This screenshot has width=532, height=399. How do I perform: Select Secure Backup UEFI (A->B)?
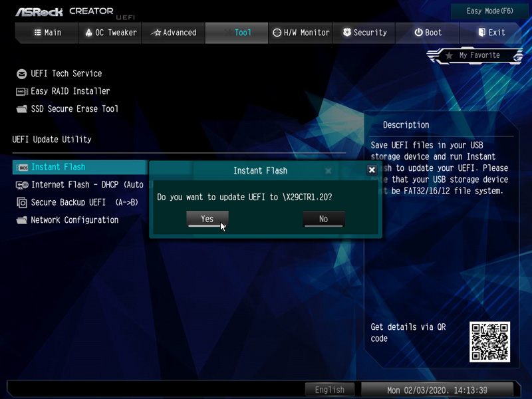coord(84,203)
